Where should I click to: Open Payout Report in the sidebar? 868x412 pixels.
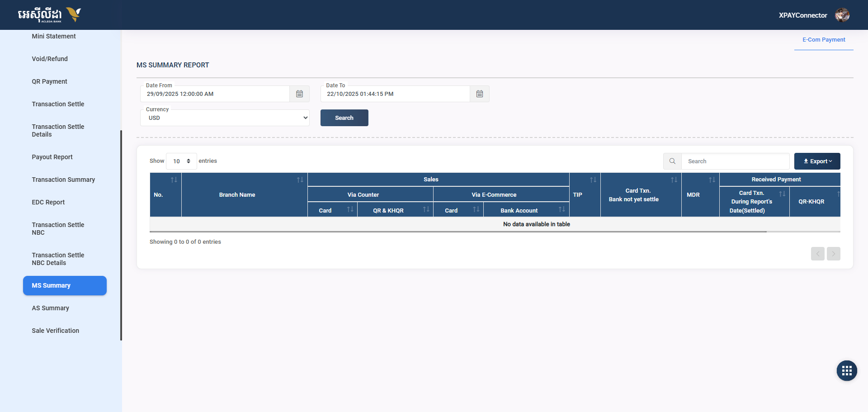point(52,157)
